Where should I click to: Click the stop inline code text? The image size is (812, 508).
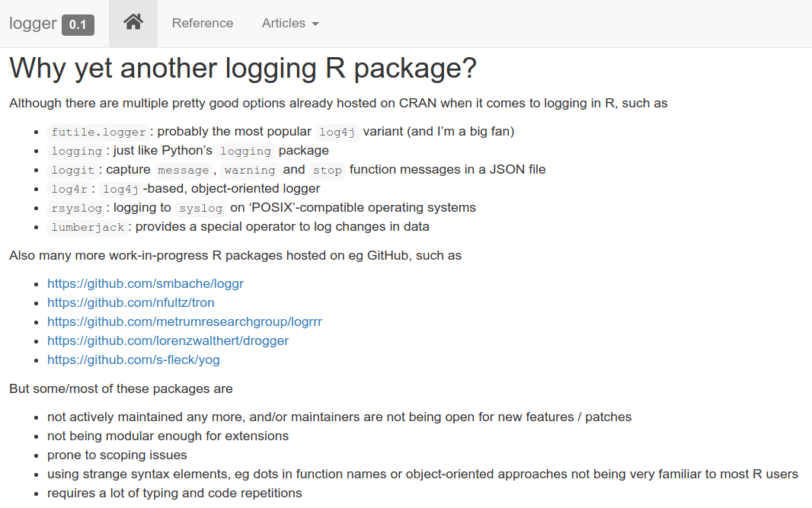(x=328, y=171)
